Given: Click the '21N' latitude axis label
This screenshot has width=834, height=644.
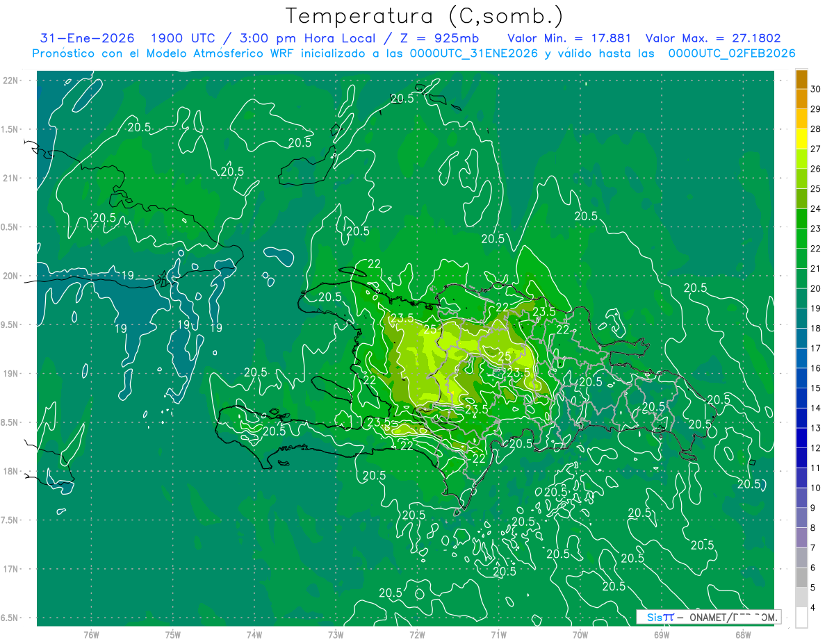Looking at the screenshot, I should coord(10,179).
